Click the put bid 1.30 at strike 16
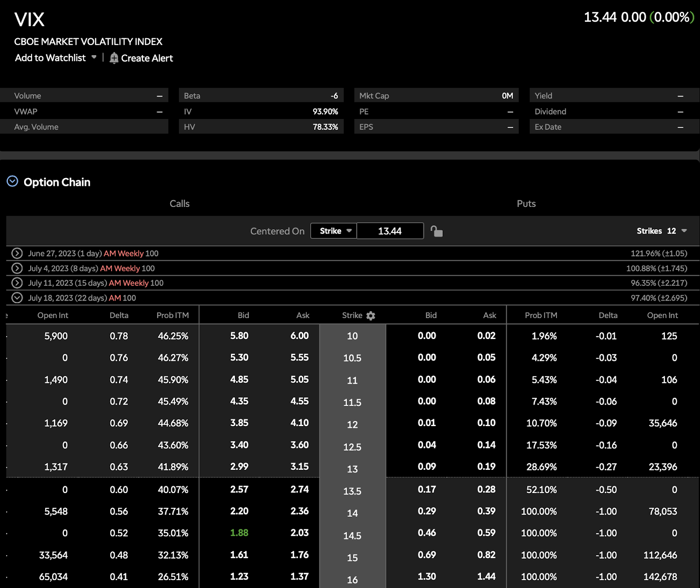 [x=427, y=577]
